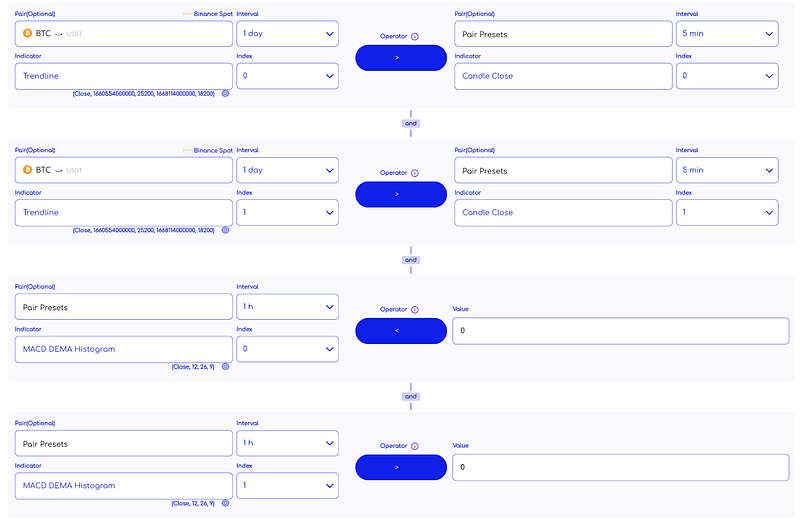The width and height of the screenshot is (800, 523).
Task: Open settings gear for second Trendline indicator
Action: (225, 230)
